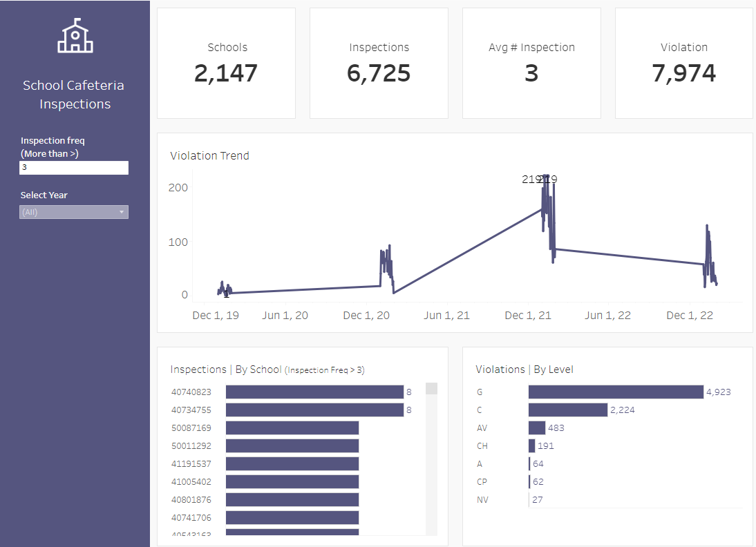
Task: Click the scrollbar thumb in the Inspections list
Action: coord(431,388)
